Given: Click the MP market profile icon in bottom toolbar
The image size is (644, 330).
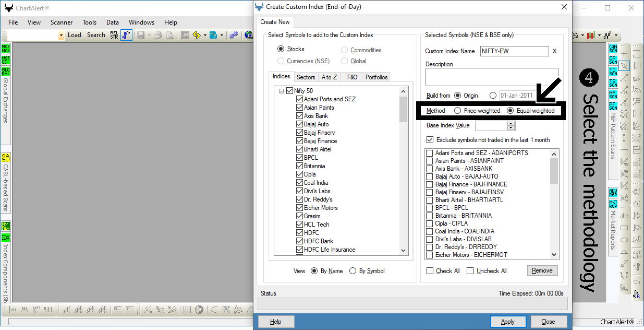Looking at the screenshot, I should [x=199, y=310].
